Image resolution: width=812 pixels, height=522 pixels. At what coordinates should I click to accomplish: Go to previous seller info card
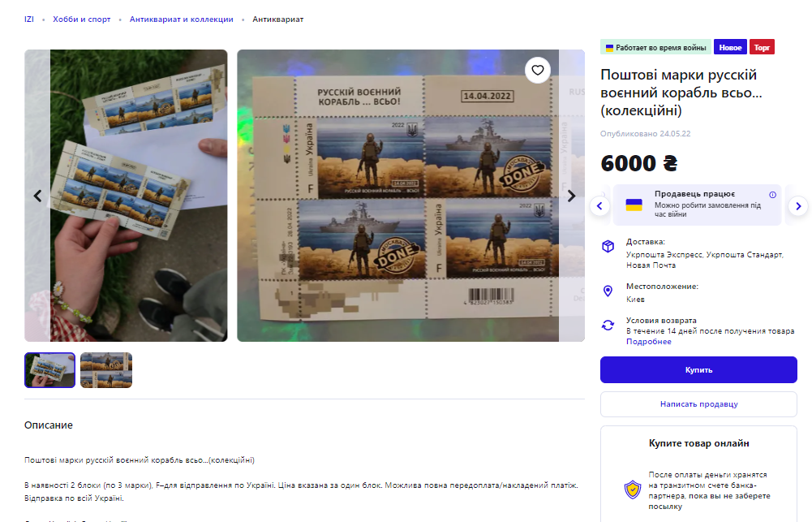pyautogui.click(x=599, y=205)
